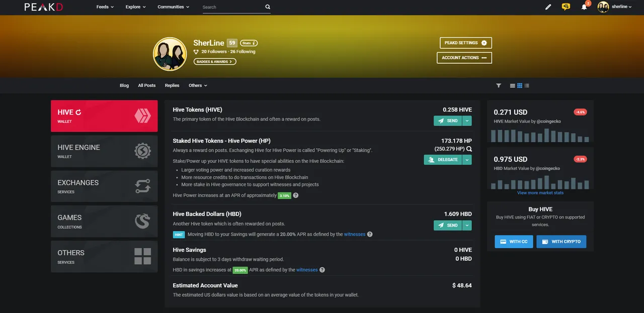Viewport: 644px width, 313px height.
Task: Click Send for Hive Backed Dollars
Action: click(448, 225)
